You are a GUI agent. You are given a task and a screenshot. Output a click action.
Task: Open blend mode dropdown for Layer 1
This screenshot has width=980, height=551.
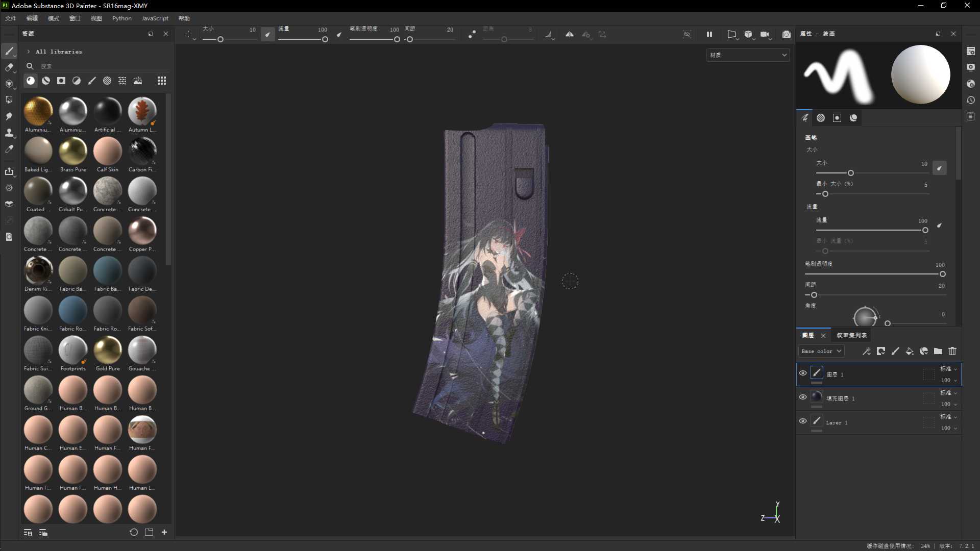tap(949, 417)
